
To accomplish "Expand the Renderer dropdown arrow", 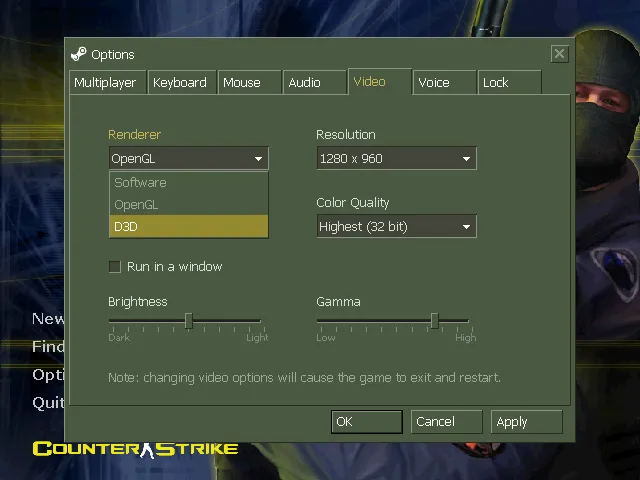I will pos(258,159).
